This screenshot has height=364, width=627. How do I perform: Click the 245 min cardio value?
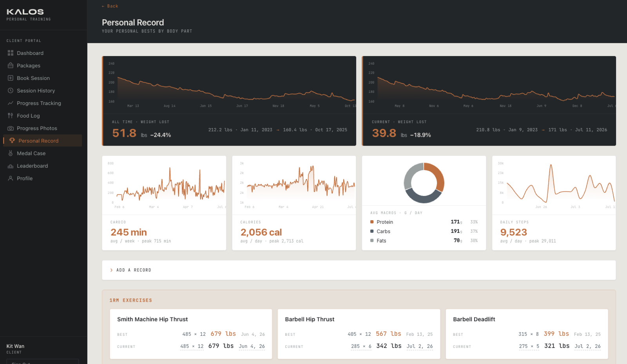point(129,232)
